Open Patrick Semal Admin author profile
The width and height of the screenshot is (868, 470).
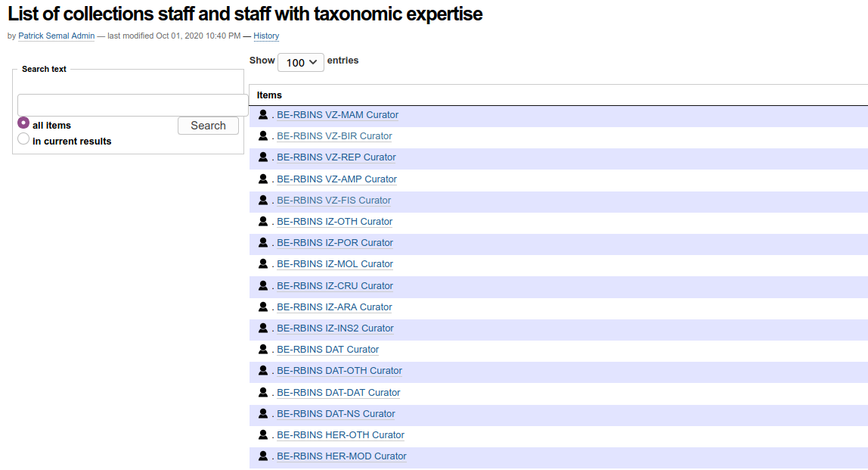(56, 36)
